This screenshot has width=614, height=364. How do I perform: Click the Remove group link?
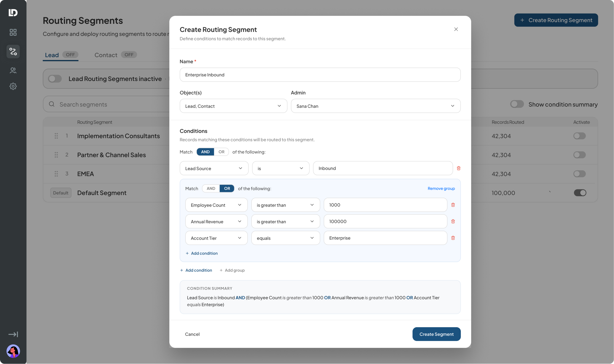(x=441, y=188)
